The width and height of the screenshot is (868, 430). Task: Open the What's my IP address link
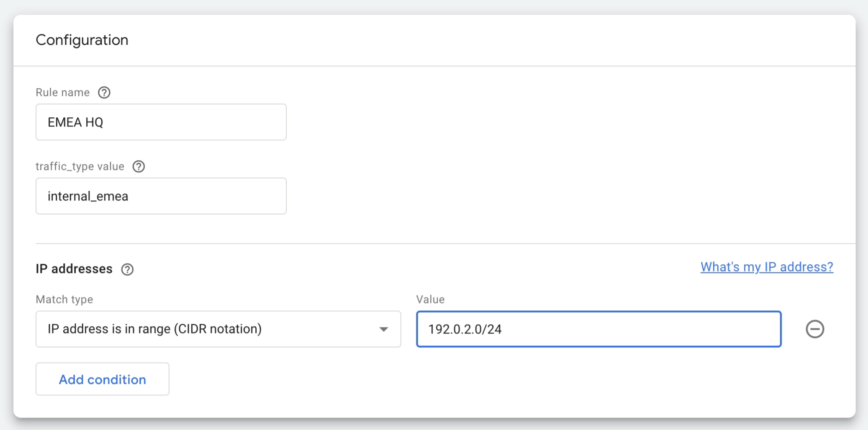[766, 267]
